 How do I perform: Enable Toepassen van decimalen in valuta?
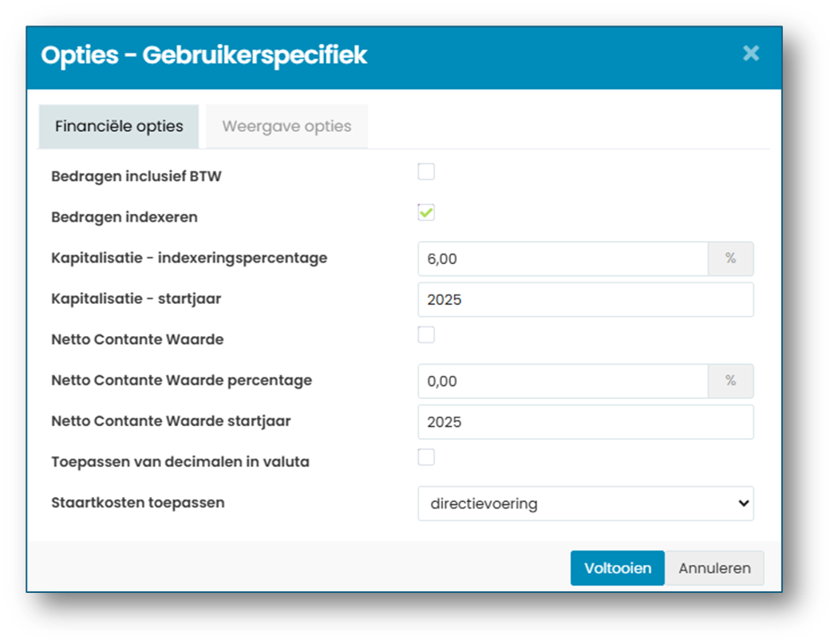click(426, 457)
